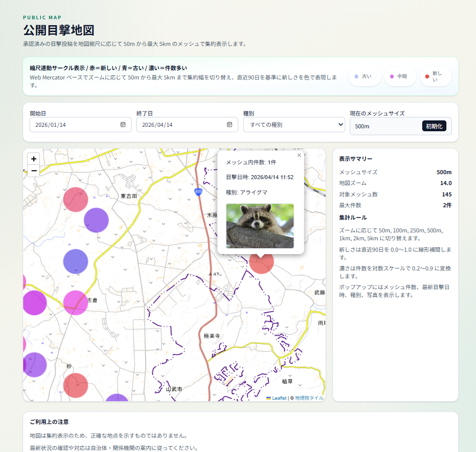Open calendar picker for 開始日 field
This screenshot has width=476, height=452.
click(123, 125)
